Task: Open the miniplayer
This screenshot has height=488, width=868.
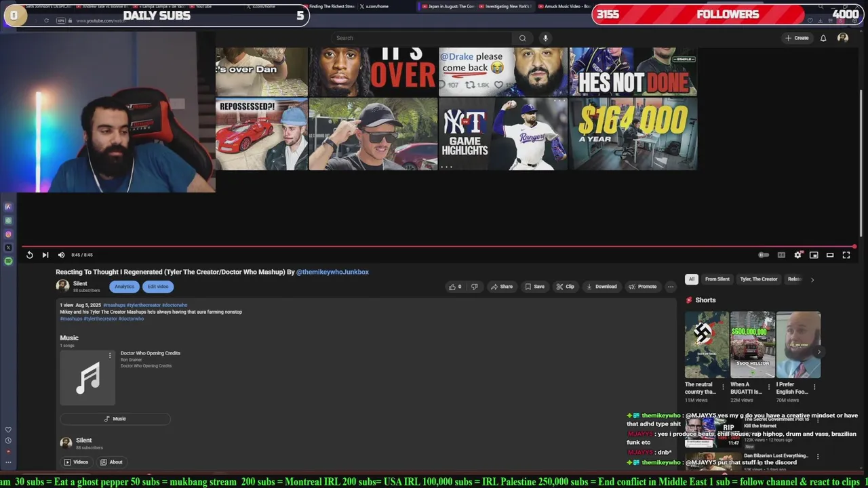Action: click(814, 255)
